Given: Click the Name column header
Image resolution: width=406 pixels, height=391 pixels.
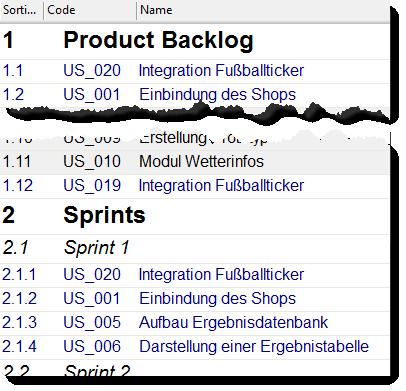Looking at the screenshot, I should pyautogui.click(x=263, y=10).
